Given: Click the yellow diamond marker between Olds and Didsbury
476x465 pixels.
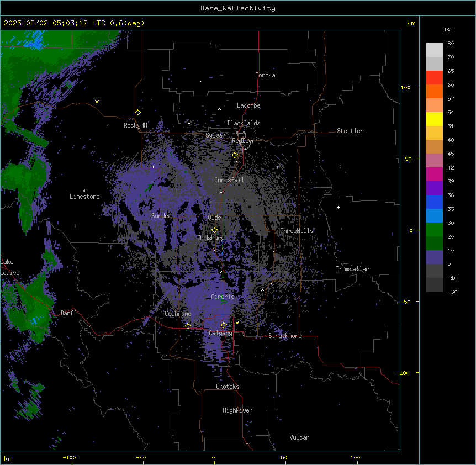Looking at the screenshot, I should 214,230.
